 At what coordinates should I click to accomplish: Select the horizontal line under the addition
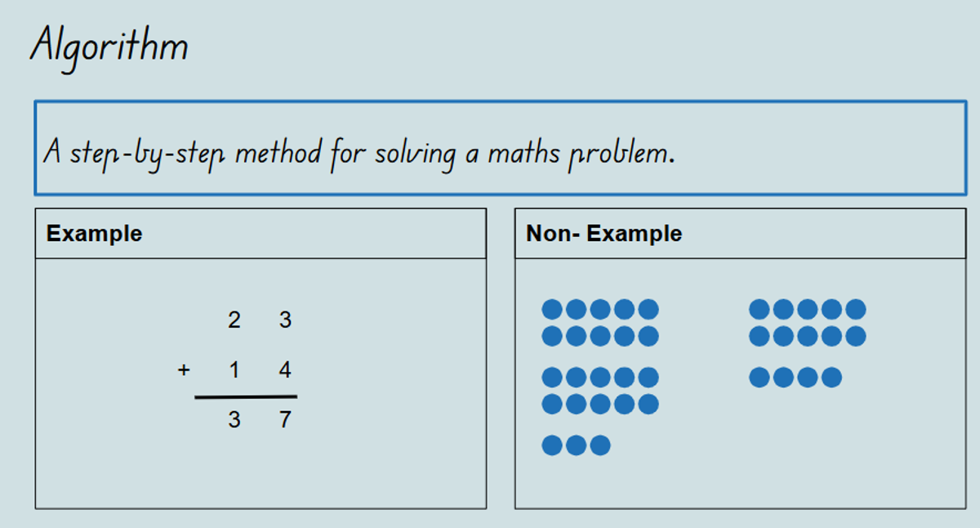point(246,397)
